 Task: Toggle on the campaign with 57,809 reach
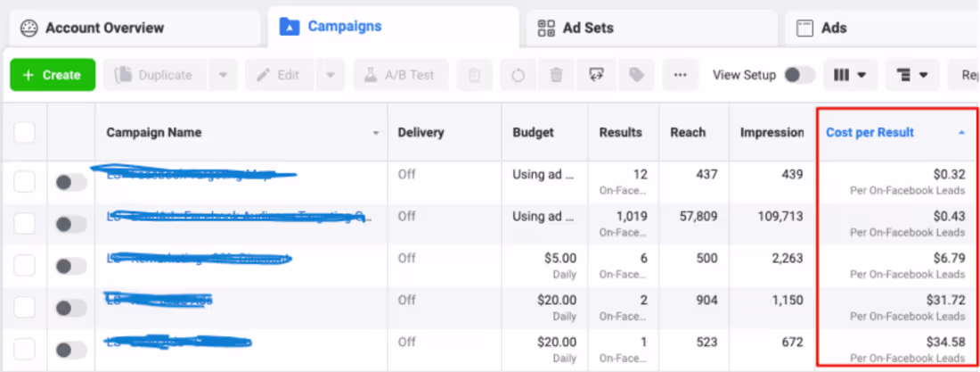click(x=70, y=224)
